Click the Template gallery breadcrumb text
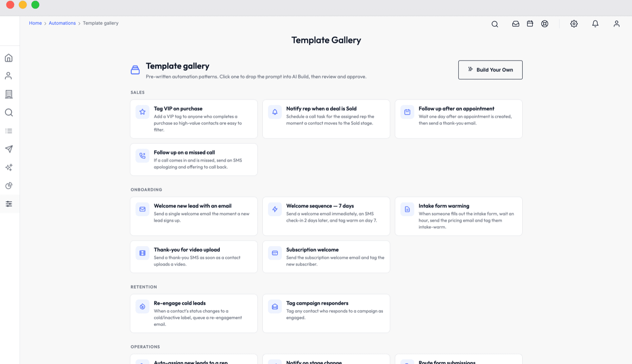The image size is (632, 364). [x=101, y=23]
